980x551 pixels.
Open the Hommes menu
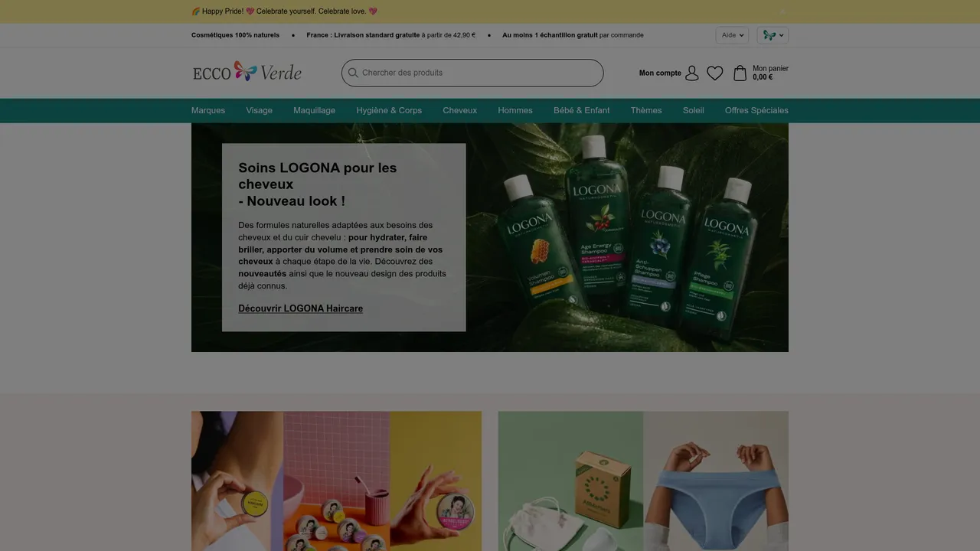click(x=515, y=110)
